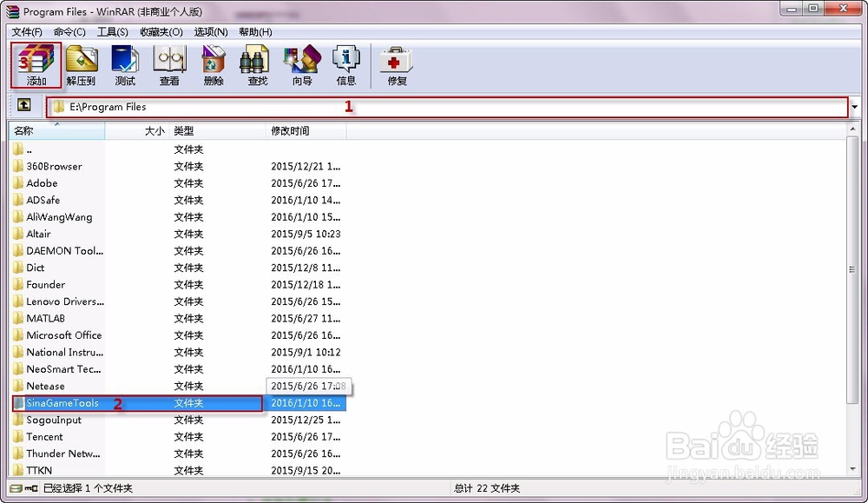The height and width of the screenshot is (503, 868).
Task: Sort by Type (类型) column header
Action: (217, 130)
